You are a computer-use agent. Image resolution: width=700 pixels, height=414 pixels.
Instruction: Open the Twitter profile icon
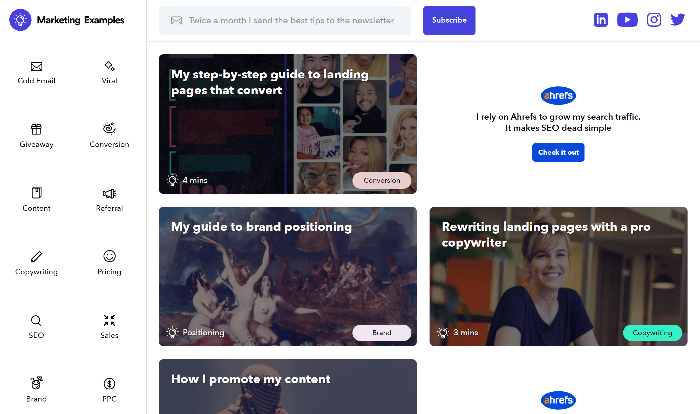[x=678, y=20]
